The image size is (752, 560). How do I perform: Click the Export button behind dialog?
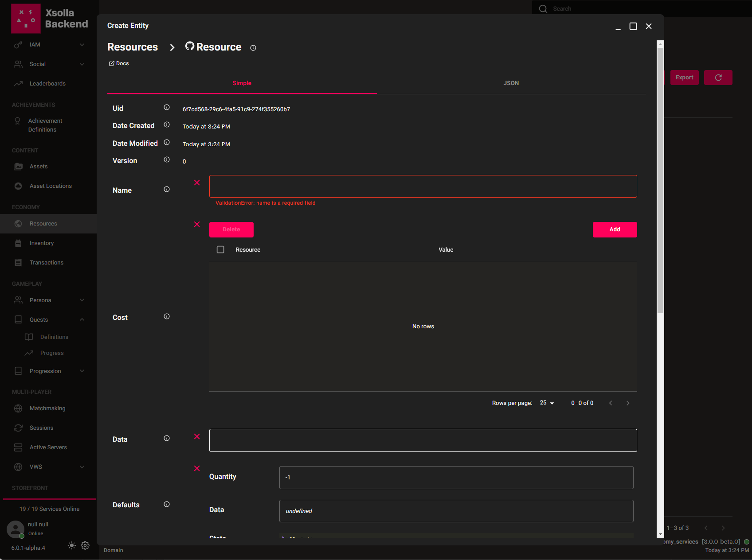click(685, 78)
